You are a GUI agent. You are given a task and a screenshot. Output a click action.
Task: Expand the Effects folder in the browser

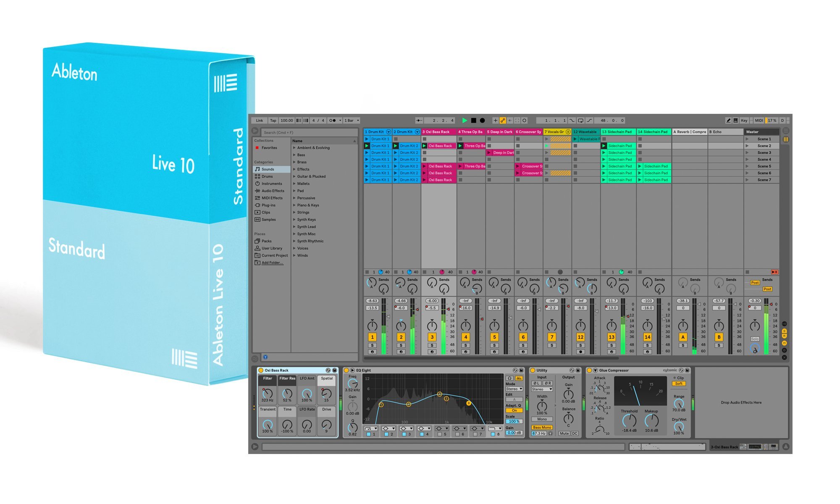click(294, 169)
